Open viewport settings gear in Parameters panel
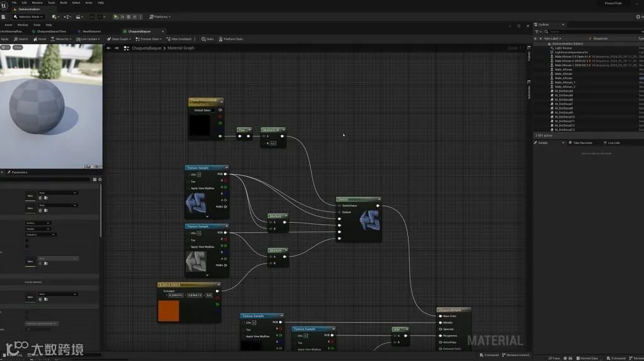Image resolution: width=644 pixels, height=361 pixels. pyautogui.click(x=100, y=179)
